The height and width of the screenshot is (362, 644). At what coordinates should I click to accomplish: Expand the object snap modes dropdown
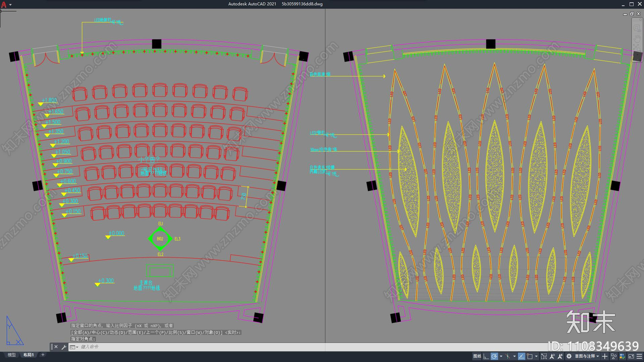(536, 356)
